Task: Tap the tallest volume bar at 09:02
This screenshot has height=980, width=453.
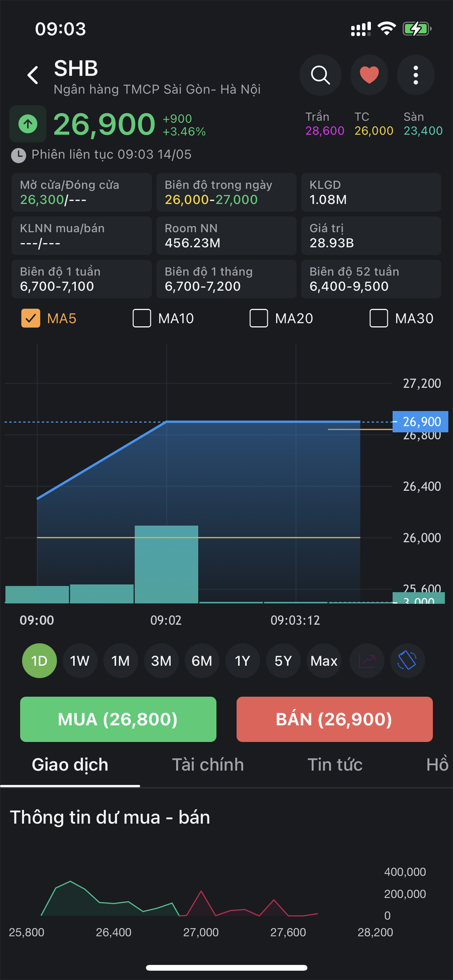Action: point(166,565)
